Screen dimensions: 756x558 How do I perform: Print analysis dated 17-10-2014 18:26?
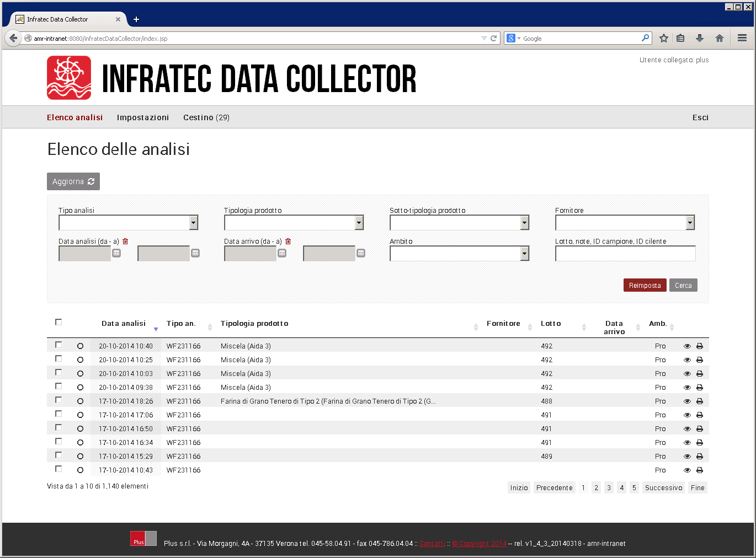[700, 401]
